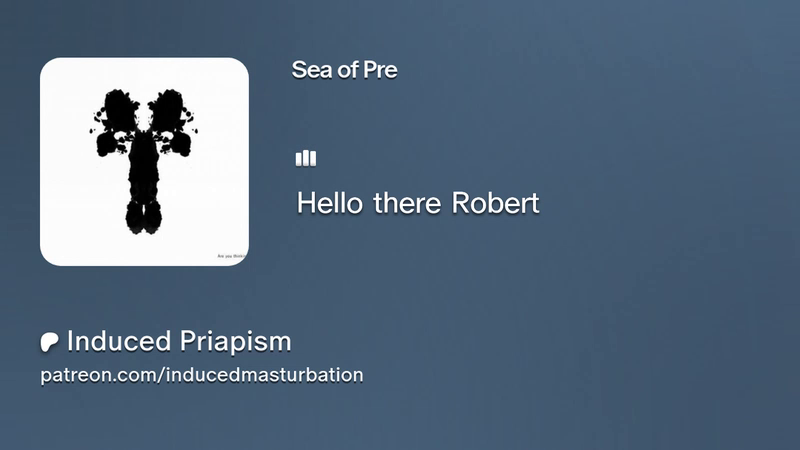800x450 pixels.
Task: Select the 'Sea of Pre' title text
Action: click(344, 70)
